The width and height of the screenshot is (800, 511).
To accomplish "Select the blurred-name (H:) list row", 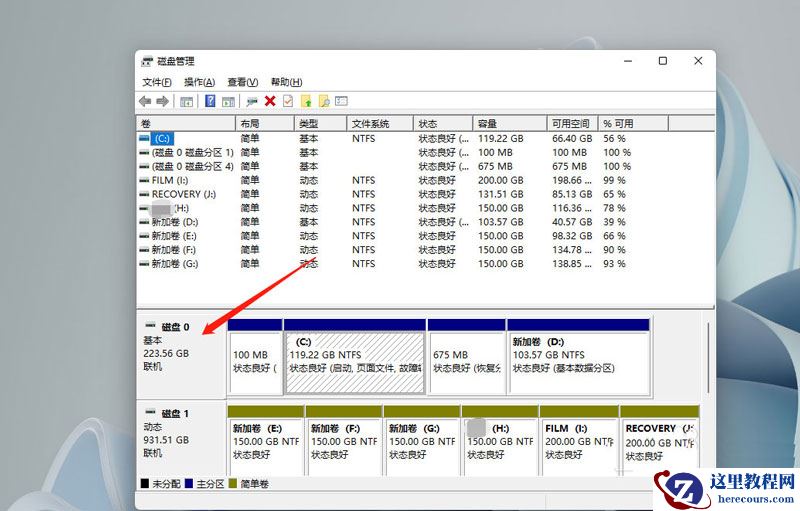I will click(424, 208).
